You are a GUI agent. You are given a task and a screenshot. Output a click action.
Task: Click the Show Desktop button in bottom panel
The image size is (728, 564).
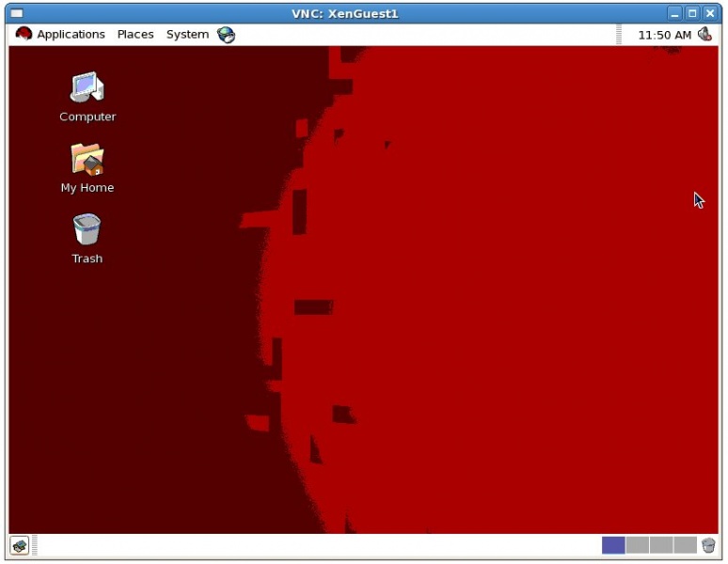20,545
